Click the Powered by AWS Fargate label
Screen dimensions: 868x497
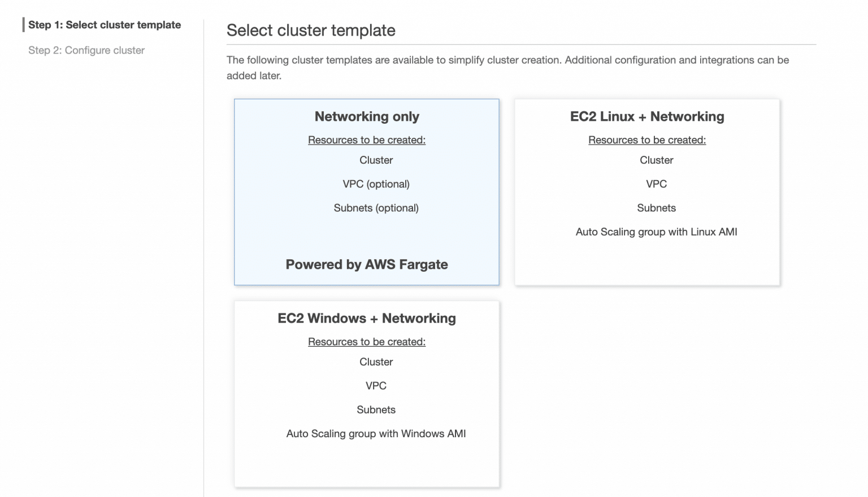(366, 264)
